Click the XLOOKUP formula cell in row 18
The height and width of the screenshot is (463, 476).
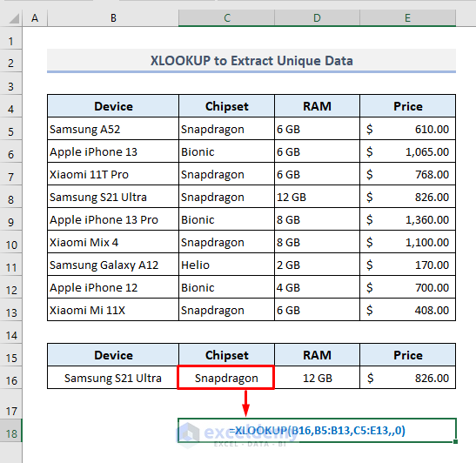click(x=317, y=431)
